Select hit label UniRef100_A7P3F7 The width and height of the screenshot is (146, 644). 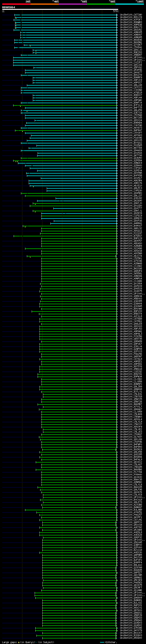click(x=131, y=20)
